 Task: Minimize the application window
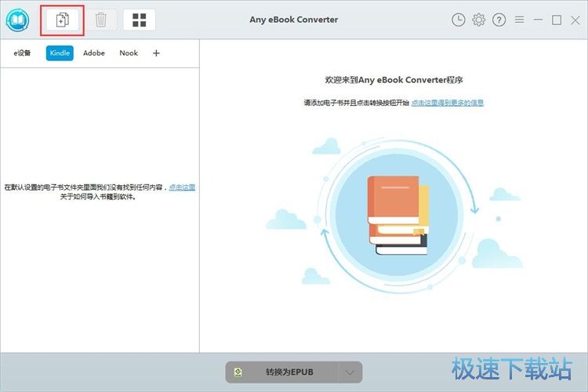[538, 20]
